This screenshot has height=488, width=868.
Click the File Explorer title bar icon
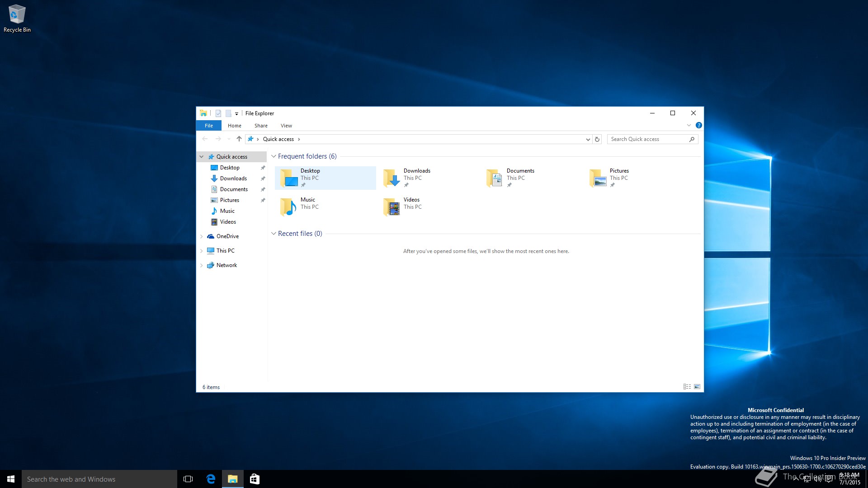coord(203,113)
